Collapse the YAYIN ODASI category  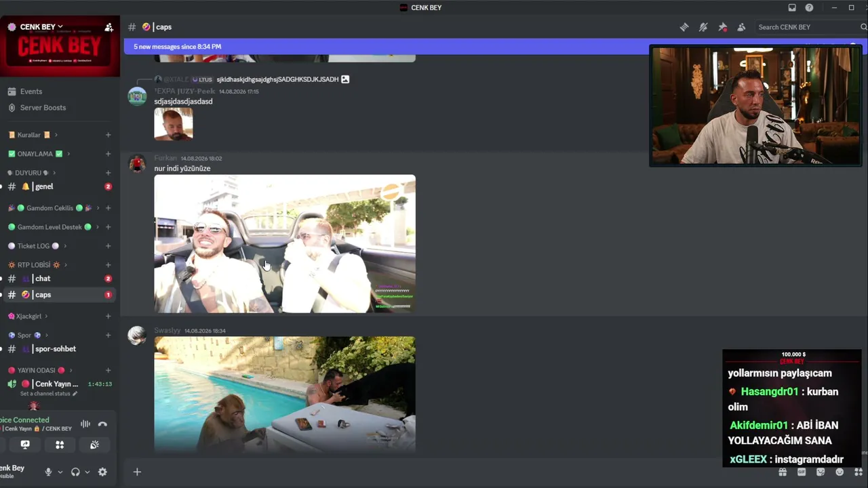(x=39, y=371)
